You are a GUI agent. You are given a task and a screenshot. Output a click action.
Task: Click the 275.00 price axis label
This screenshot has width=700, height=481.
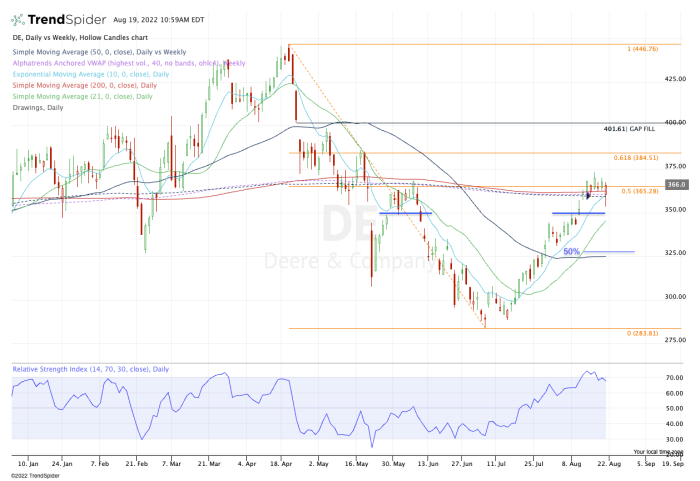[x=675, y=340]
